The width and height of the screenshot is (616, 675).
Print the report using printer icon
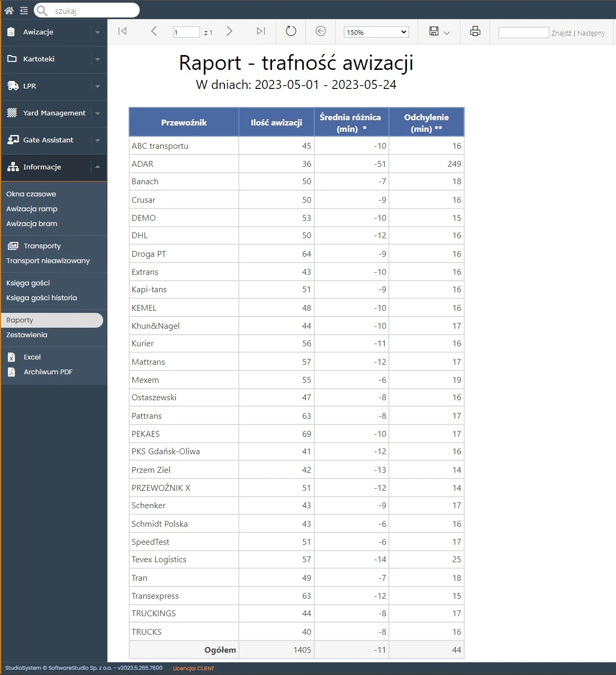pos(475,31)
